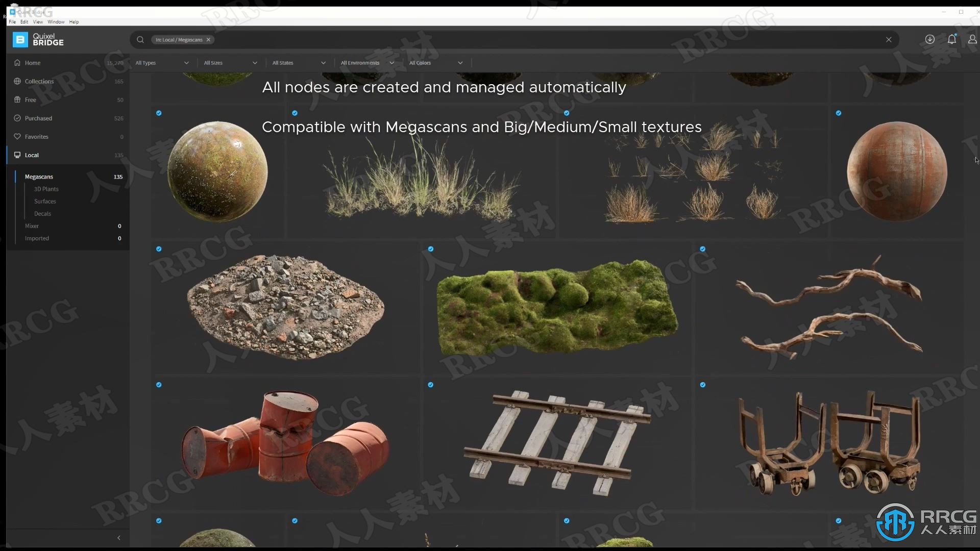Toggle the blue status dot on rock pile asset

(160, 249)
